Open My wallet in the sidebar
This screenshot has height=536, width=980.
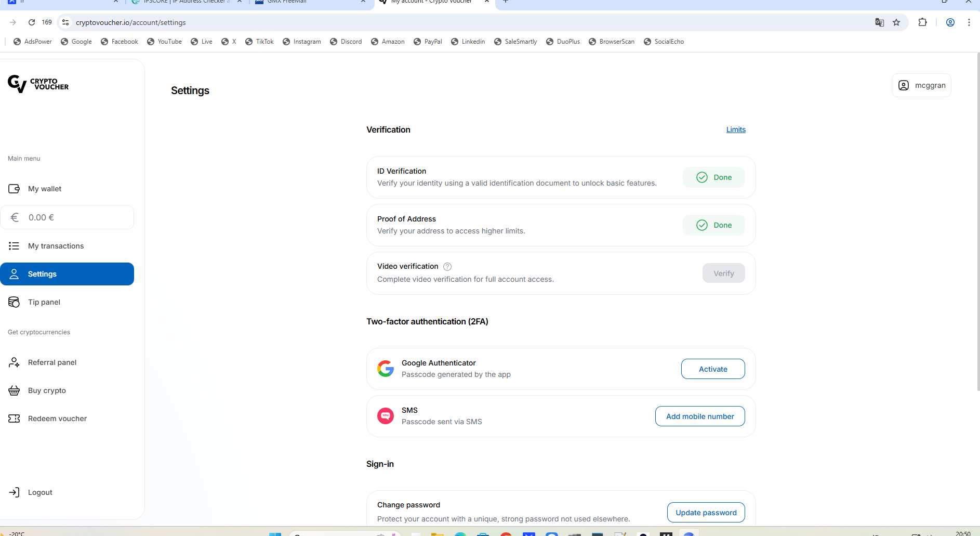click(x=45, y=189)
